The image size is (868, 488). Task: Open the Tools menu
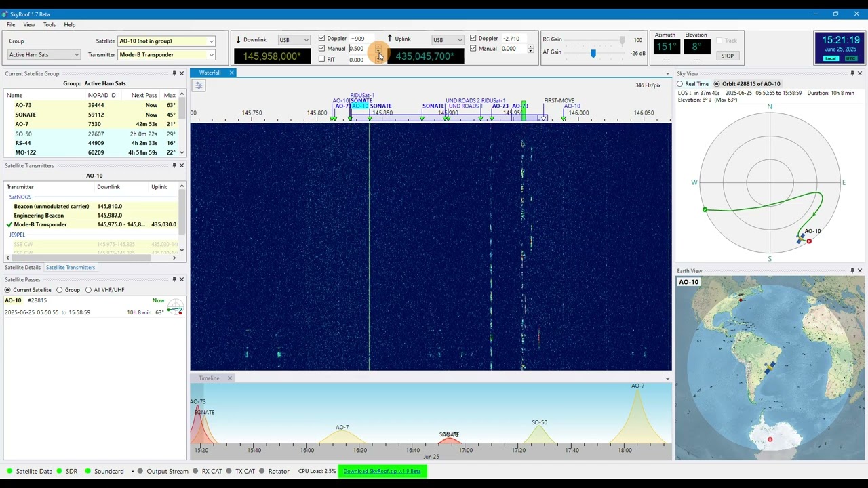point(50,25)
